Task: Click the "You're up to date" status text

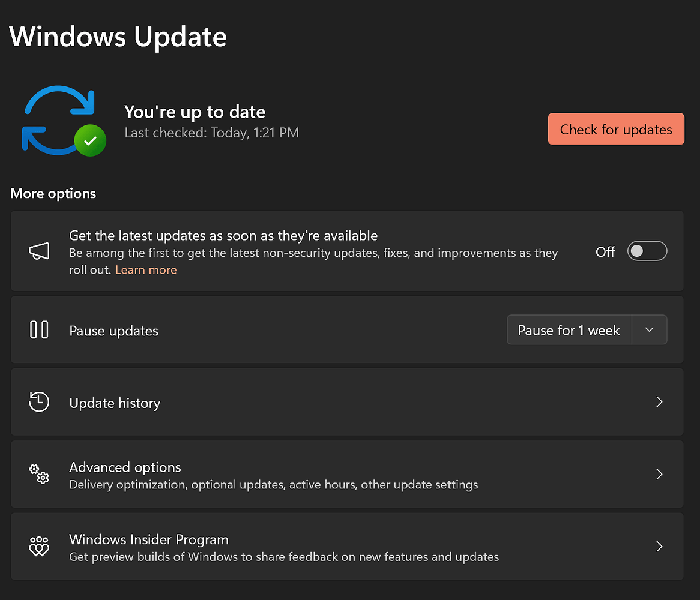Action: pos(195,112)
